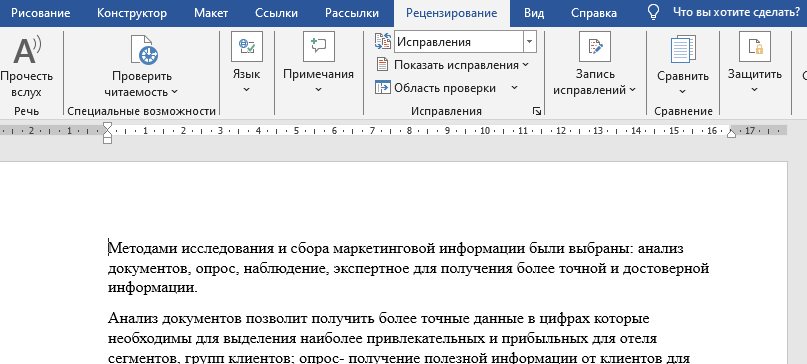
Task: Click the word 'Методами' in the document
Action: click(143, 249)
